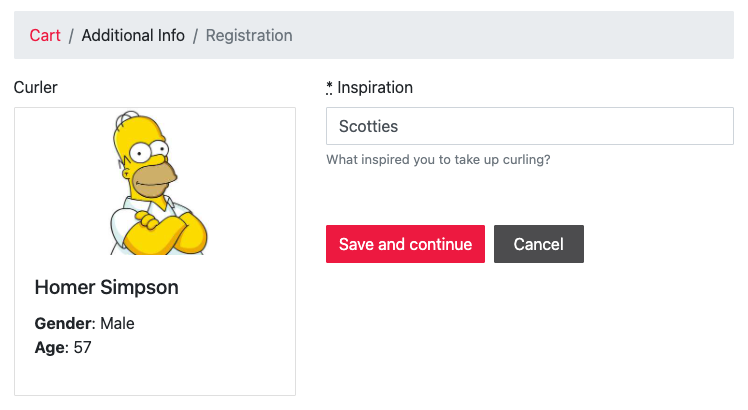
Task: Click the slash separator before Registration
Action: click(195, 35)
